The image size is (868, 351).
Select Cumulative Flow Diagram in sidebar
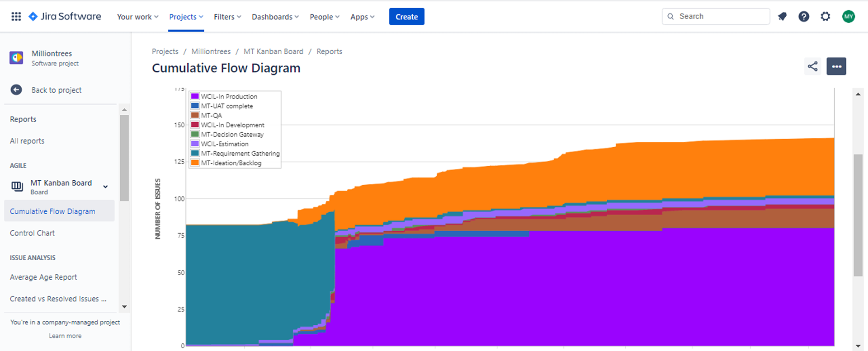59,211
